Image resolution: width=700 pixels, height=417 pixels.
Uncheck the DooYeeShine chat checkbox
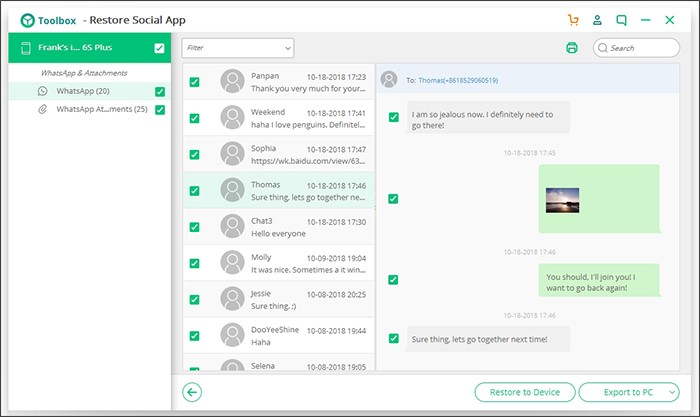pos(194,336)
